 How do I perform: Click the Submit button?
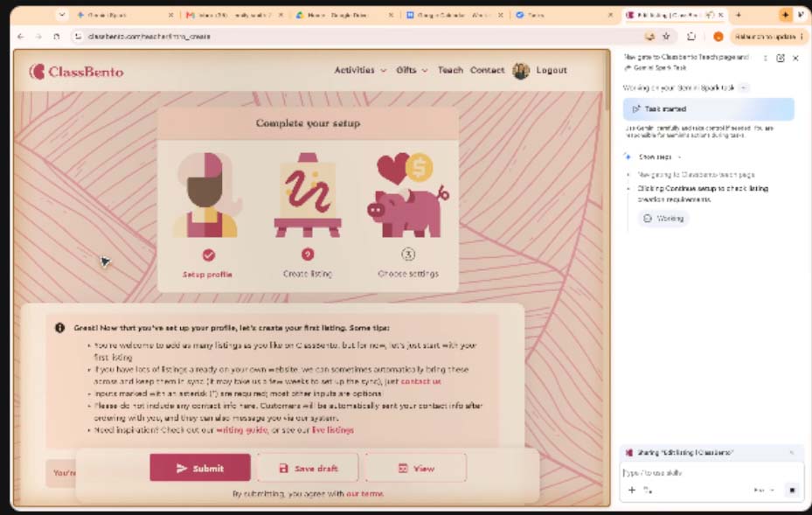point(200,468)
